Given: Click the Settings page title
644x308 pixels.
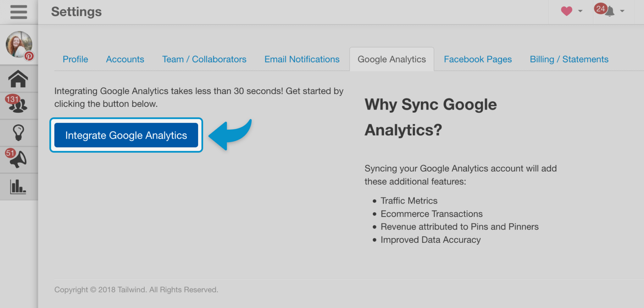Looking at the screenshot, I should click(x=76, y=12).
